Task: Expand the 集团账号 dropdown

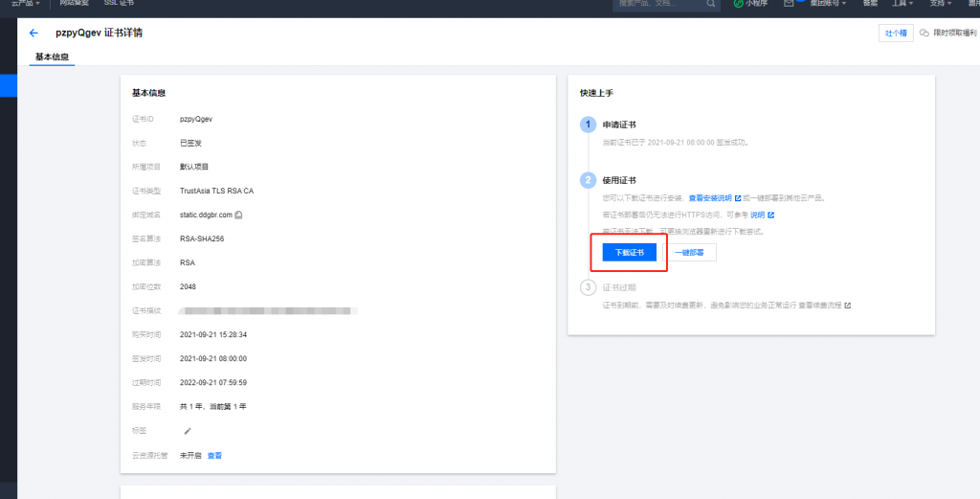Action: [x=829, y=3]
